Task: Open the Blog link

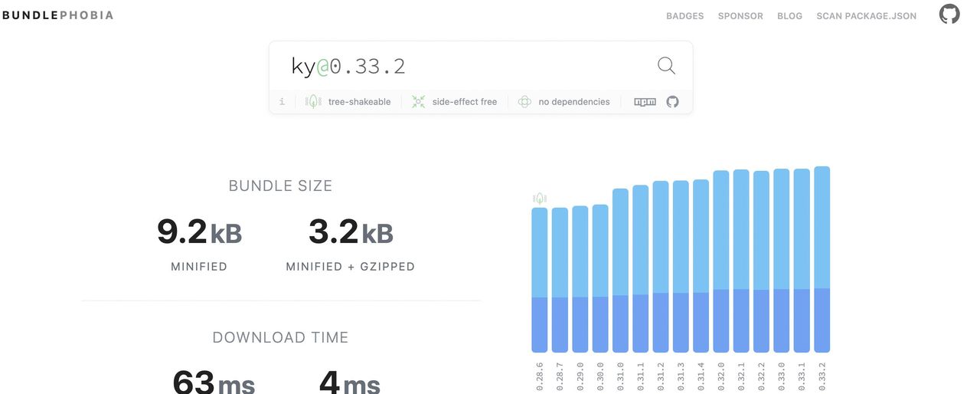Action: pos(789,16)
